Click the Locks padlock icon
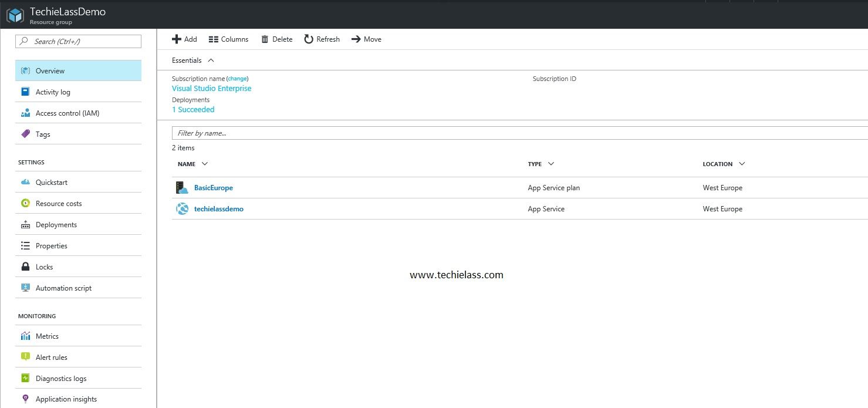 (25, 267)
